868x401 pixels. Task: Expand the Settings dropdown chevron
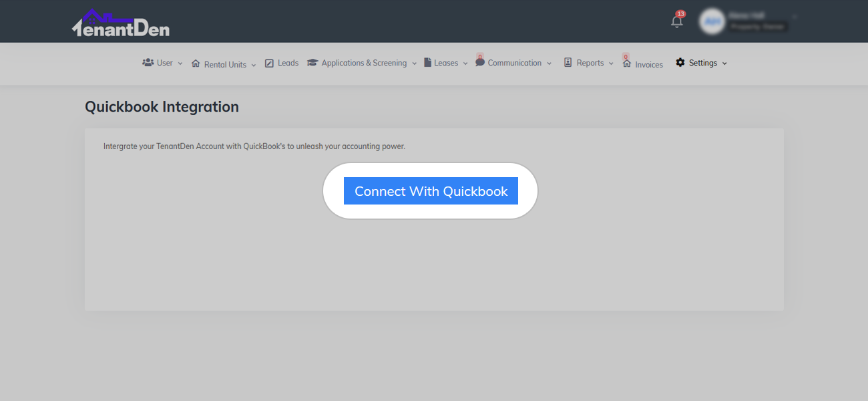(x=724, y=63)
